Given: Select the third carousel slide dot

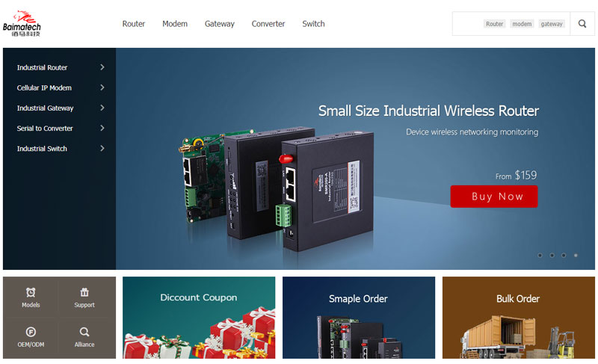Looking at the screenshot, I should (564, 256).
